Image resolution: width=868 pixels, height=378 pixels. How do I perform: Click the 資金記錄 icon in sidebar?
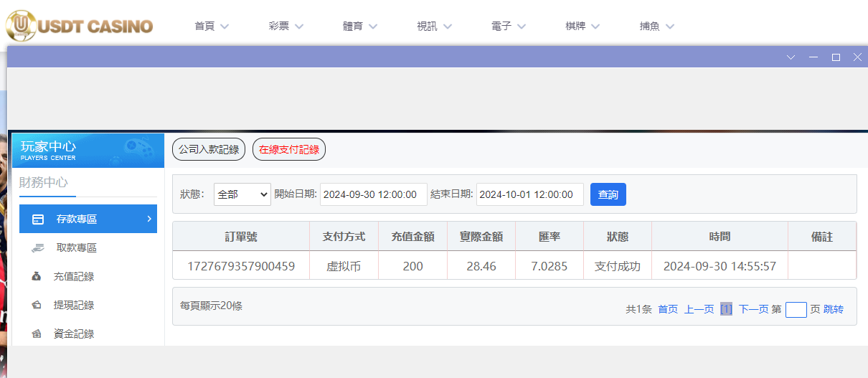[37, 334]
